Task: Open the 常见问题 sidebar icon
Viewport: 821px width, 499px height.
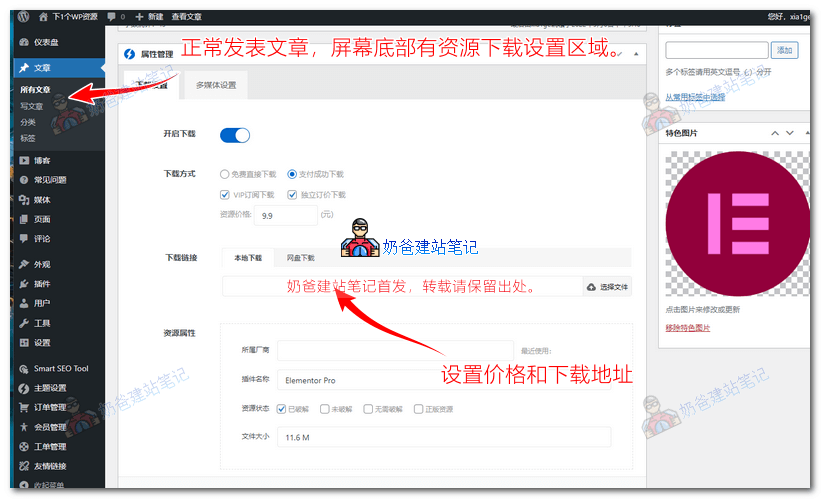Action: 24,180
